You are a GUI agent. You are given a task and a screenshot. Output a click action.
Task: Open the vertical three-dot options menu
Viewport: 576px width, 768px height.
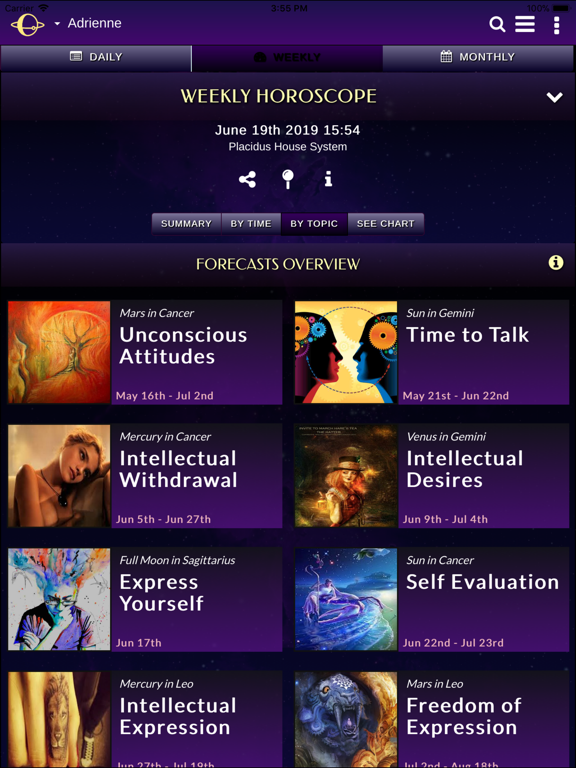(x=556, y=24)
